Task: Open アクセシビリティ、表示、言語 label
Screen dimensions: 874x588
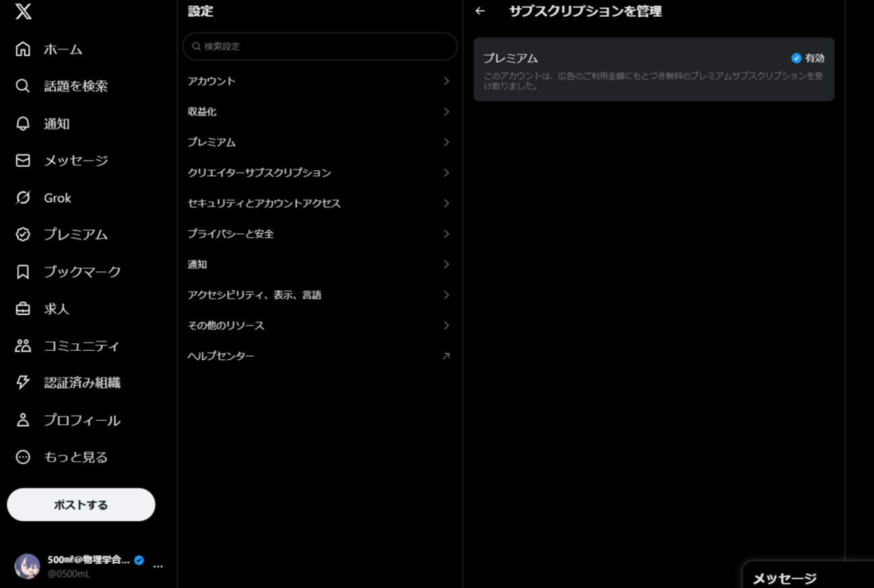Action: [x=255, y=295]
